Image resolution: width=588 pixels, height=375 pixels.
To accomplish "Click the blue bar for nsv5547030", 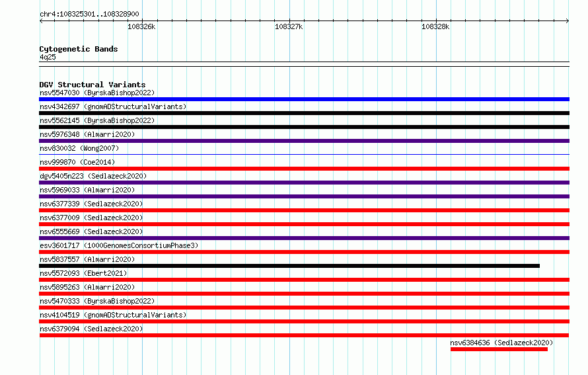I will point(304,99).
